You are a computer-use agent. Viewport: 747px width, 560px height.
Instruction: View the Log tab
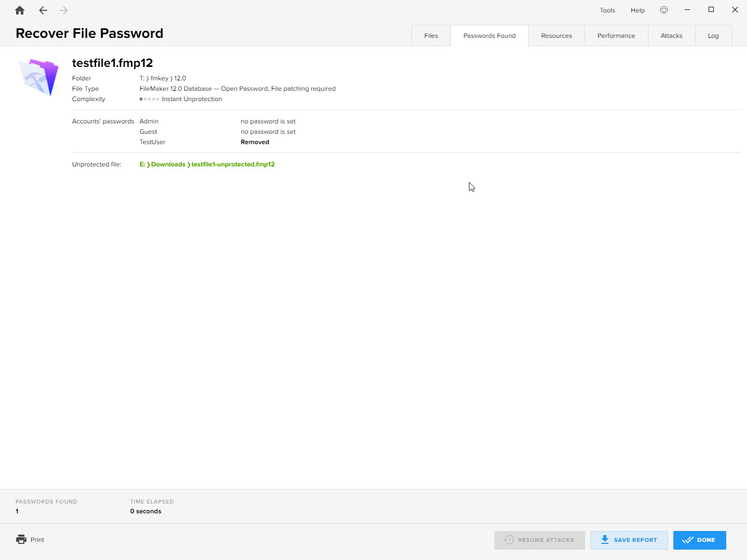tap(713, 36)
